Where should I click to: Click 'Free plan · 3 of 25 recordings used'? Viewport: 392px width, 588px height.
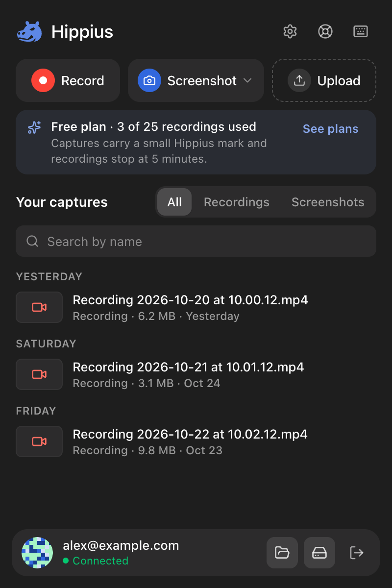(x=154, y=127)
